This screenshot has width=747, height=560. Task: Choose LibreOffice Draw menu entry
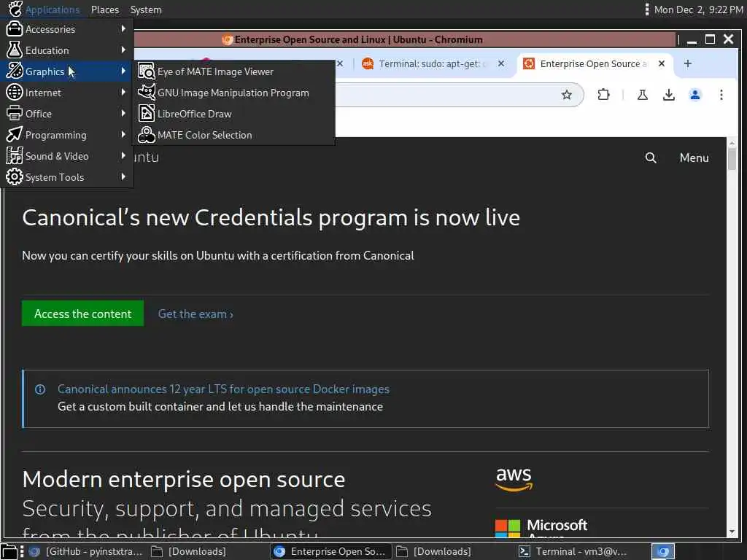tap(233, 114)
